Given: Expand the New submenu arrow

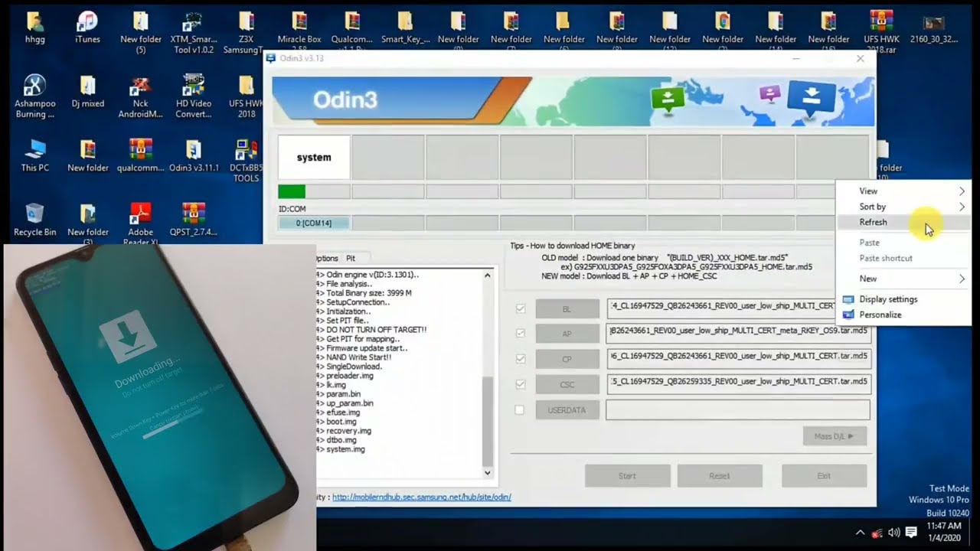Looking at the screenshot, I should [x=962, y=279].
